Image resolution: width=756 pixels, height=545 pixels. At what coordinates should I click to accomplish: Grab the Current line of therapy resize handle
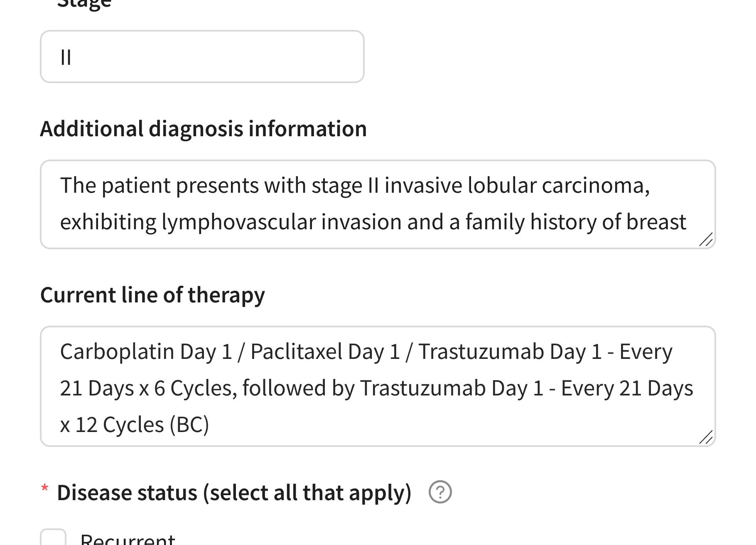point(706,437)
